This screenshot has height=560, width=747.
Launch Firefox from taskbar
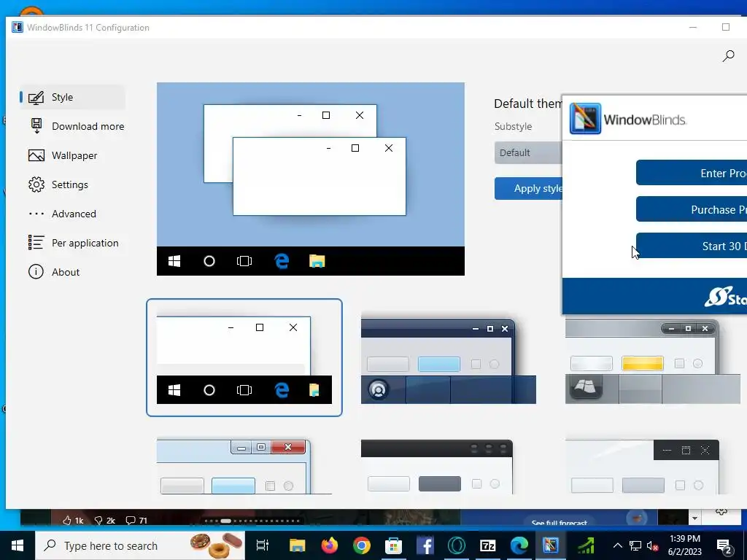coord(329,545)
